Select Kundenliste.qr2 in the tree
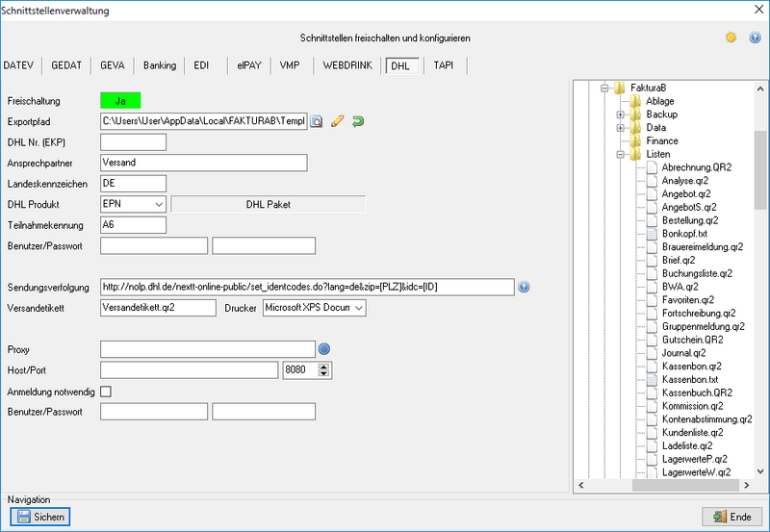Image resolution: width=770 pixels, height=532 pixels. coord(692,432)
